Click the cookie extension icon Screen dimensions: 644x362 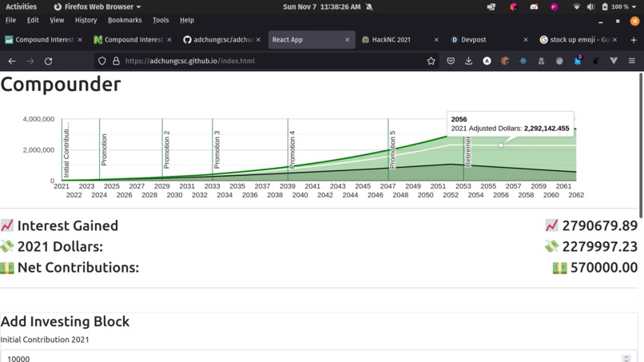(x=505, y=61)
